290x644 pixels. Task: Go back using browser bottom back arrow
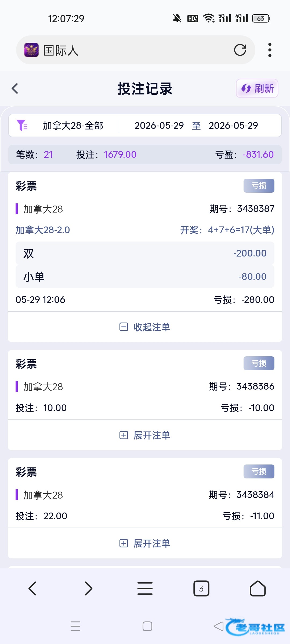32,588
